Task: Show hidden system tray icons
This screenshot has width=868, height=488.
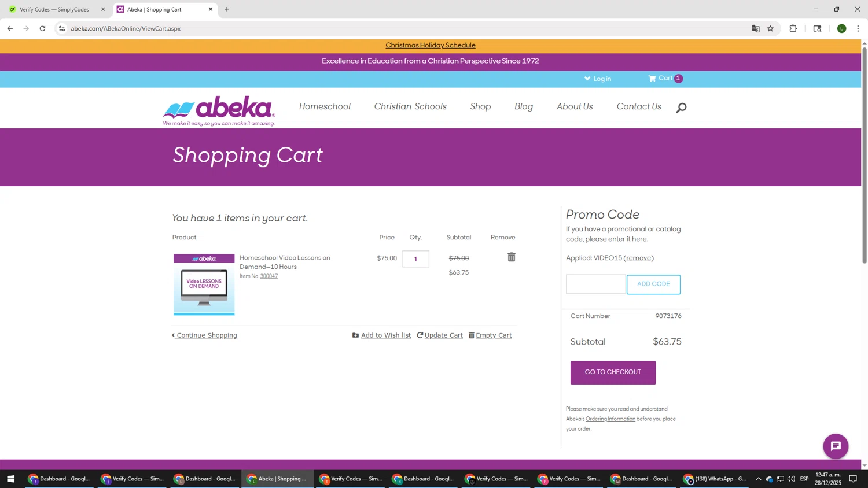Action: pyautogui.click(x=758, y=479)
